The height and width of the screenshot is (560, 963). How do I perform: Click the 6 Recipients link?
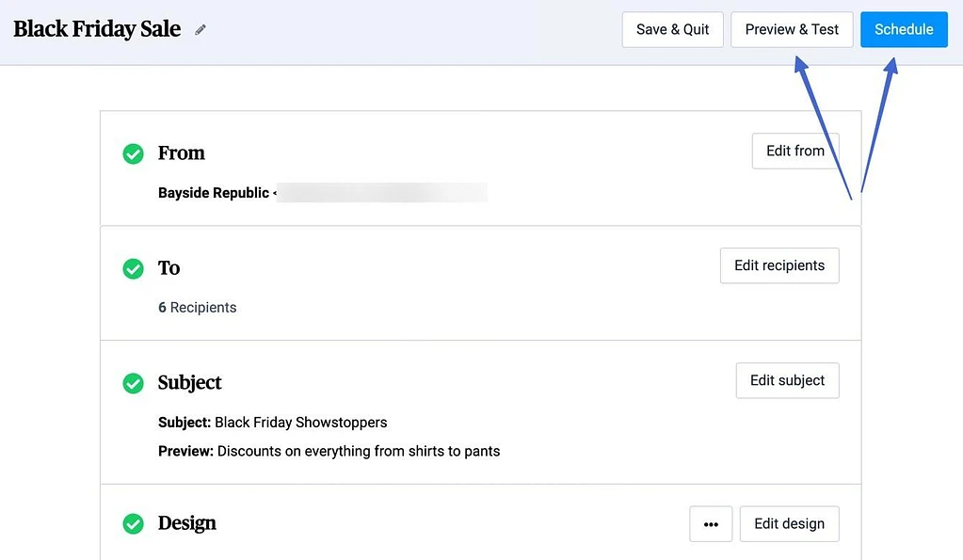[x=197, y=308]
